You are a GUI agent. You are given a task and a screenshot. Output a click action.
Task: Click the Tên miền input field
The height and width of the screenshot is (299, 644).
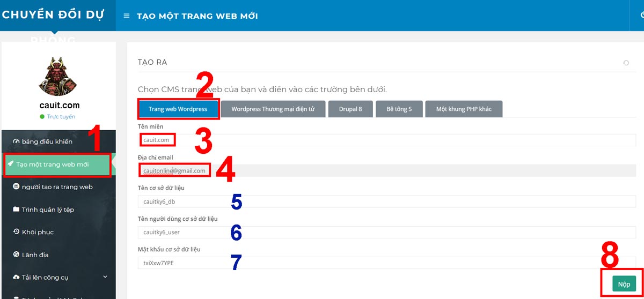pos(386,140)
